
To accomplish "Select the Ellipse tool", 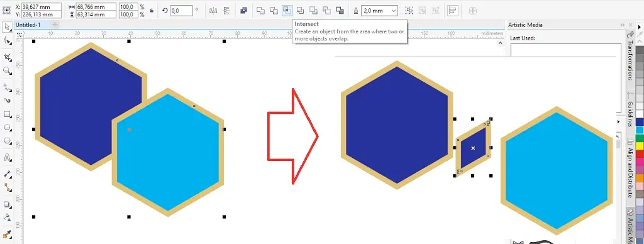I will coord(7,128).
